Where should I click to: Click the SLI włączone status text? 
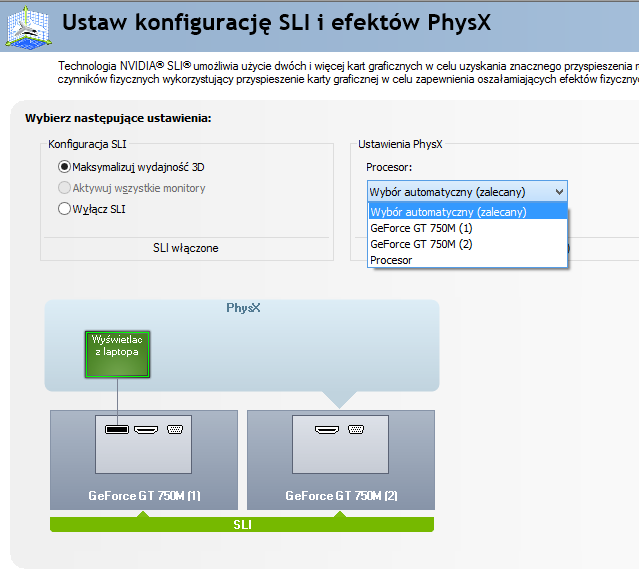185,248
